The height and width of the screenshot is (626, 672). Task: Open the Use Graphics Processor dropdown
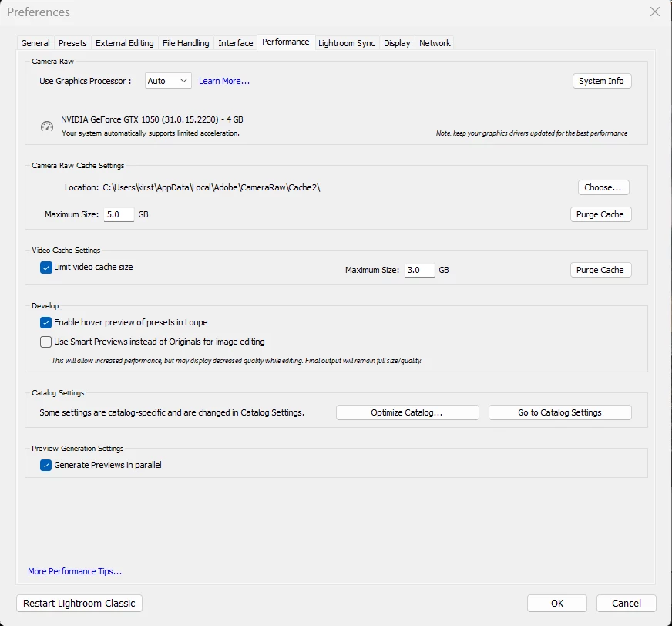pos(168,81)
